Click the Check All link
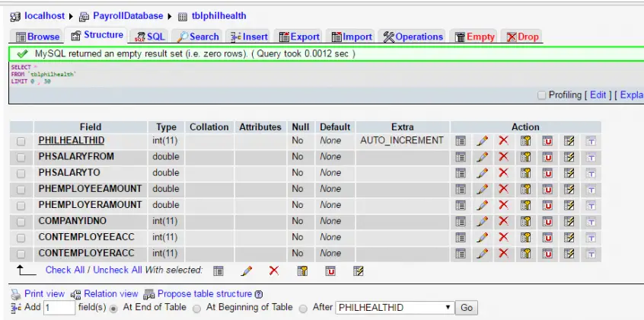 (65, 270)
